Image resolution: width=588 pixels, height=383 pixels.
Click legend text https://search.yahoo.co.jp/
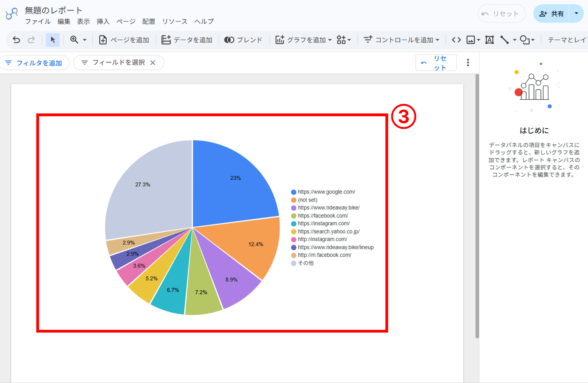click(x=328, y=231)
